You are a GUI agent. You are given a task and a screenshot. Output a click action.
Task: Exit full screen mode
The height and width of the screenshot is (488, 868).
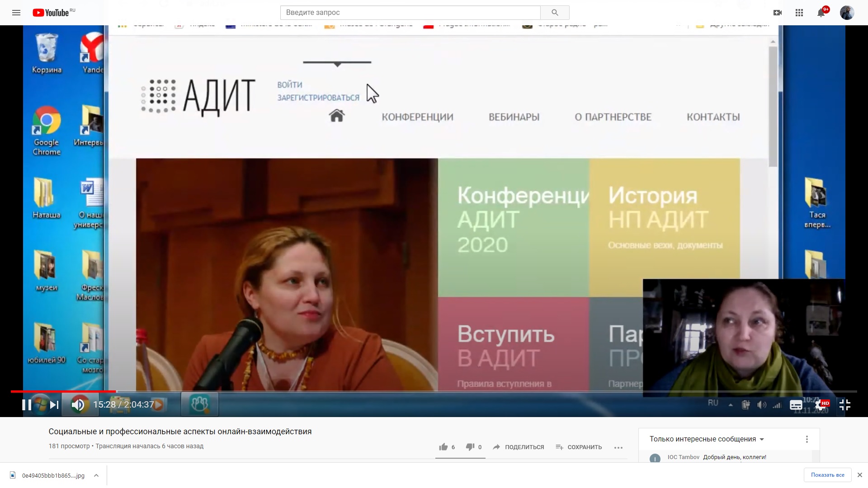pyautogui.click(x=845, y=405)
